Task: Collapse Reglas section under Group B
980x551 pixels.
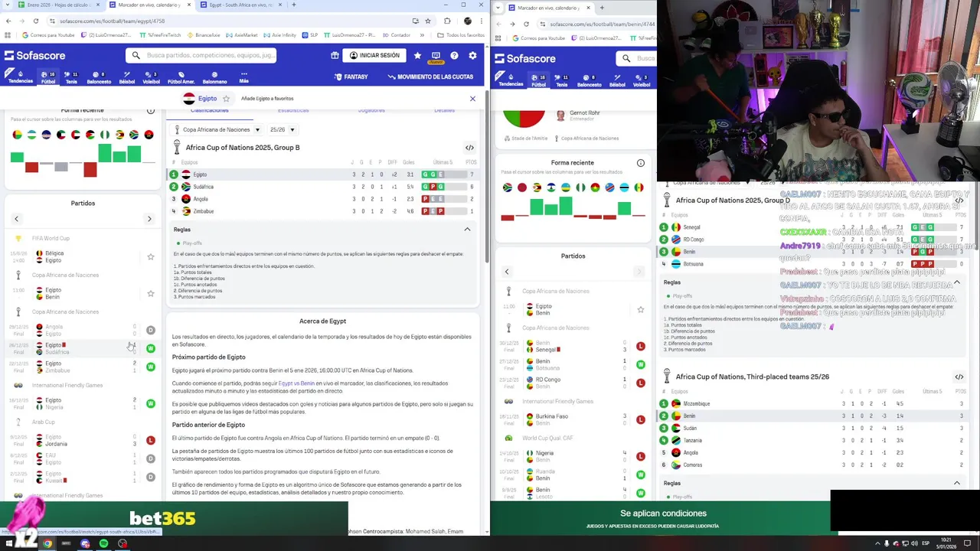Action: [467, 230]
